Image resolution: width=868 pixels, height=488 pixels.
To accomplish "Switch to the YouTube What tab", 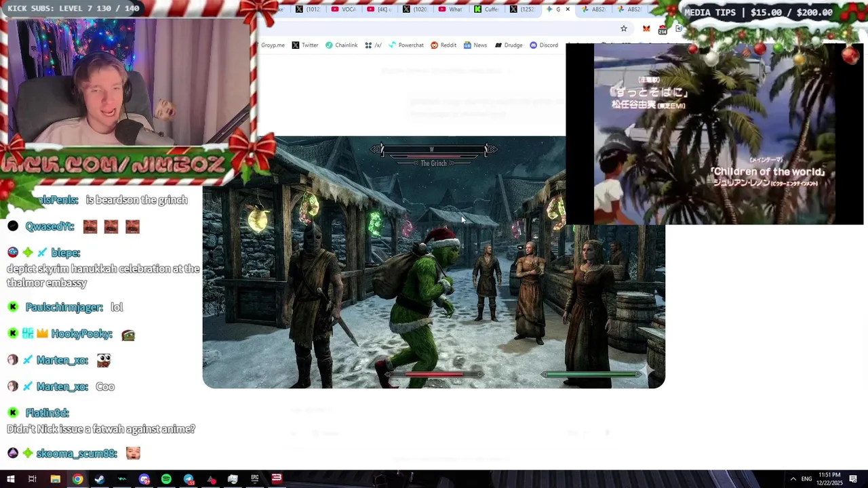I will tap(451, 9).
